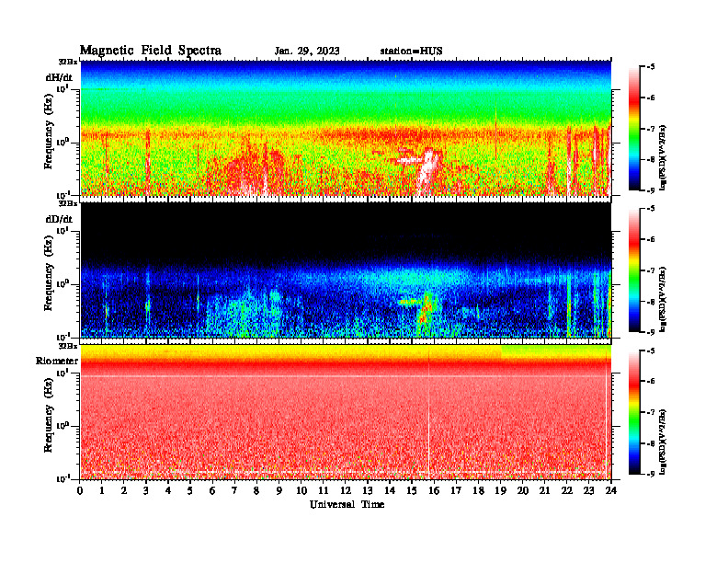Click hour 10 on the time axis

click(301, 491)
